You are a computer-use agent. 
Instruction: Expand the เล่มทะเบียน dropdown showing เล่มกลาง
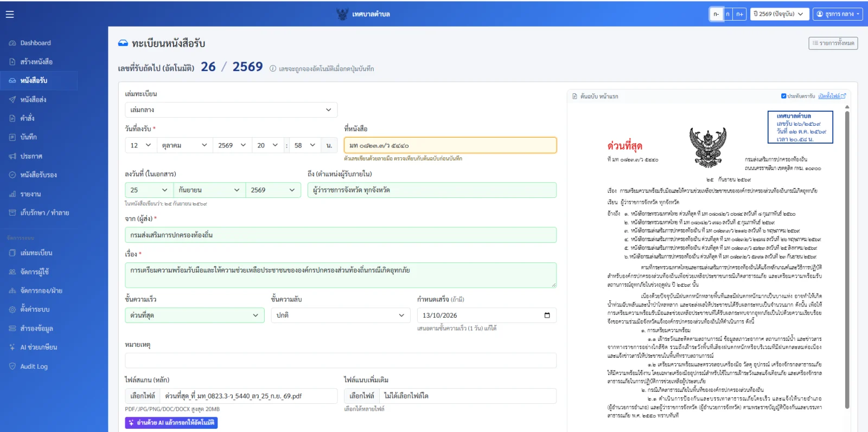231,110
